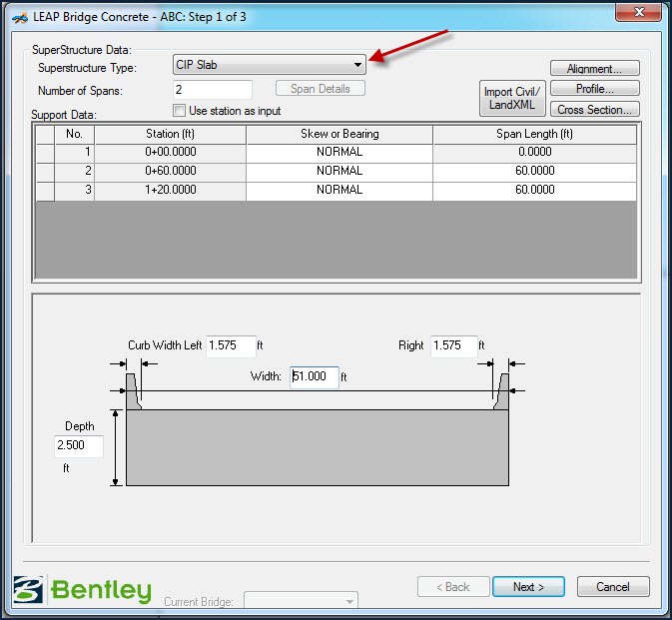The height and width of the screenshot is (620, 672).
Task: Click Skew or Bearing cell in row 1
Action: click(339, 152)
